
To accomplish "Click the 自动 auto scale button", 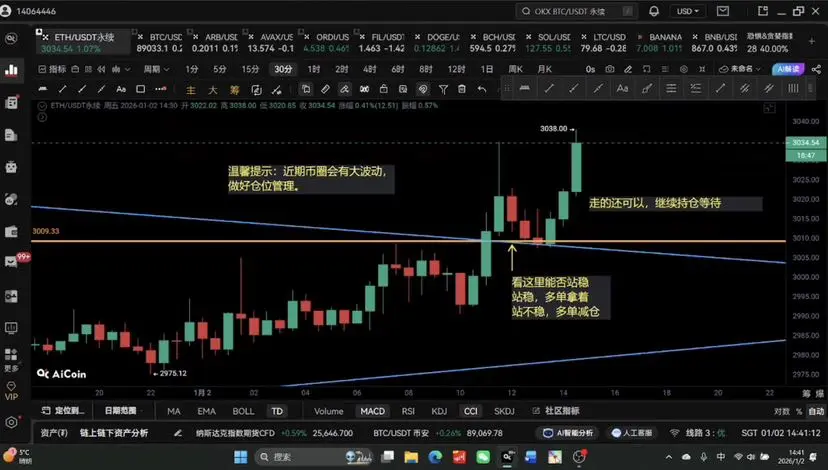I will point(816,411).
